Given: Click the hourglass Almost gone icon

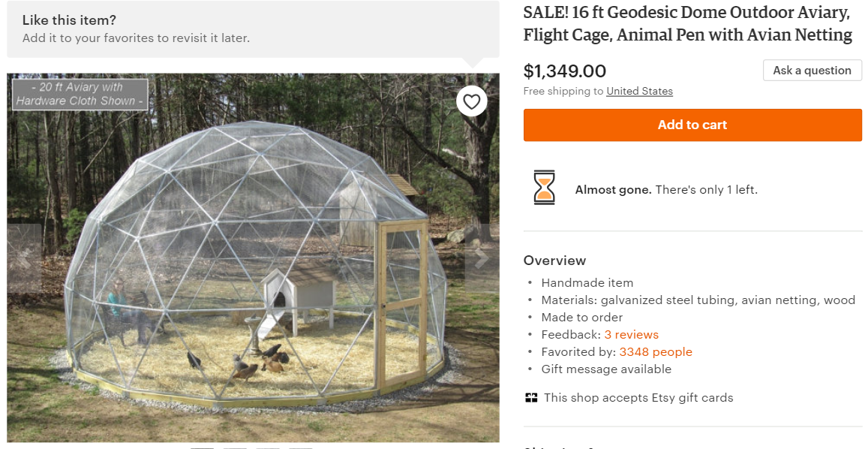Looking at the screenshot, I should click(x=545, y=188).
